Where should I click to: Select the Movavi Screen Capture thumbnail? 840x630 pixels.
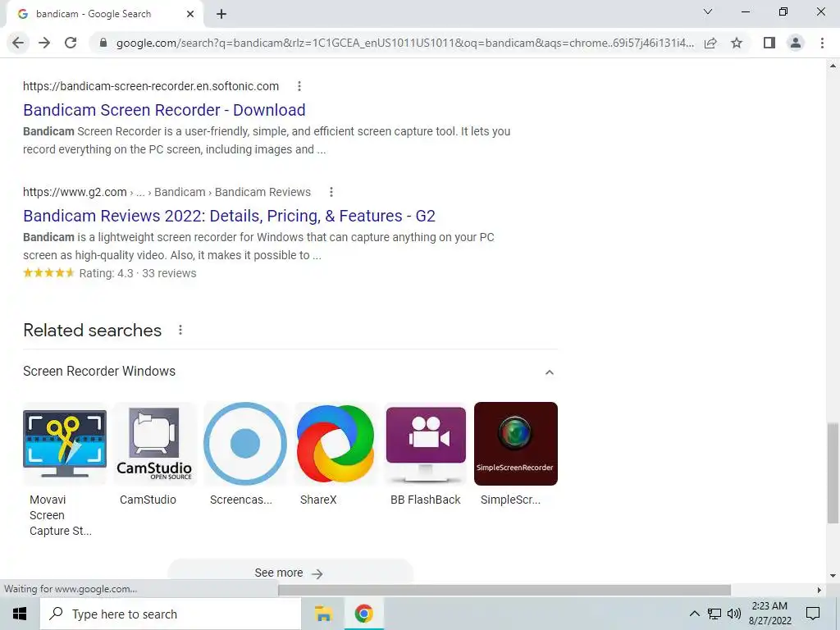coord(65,444)
